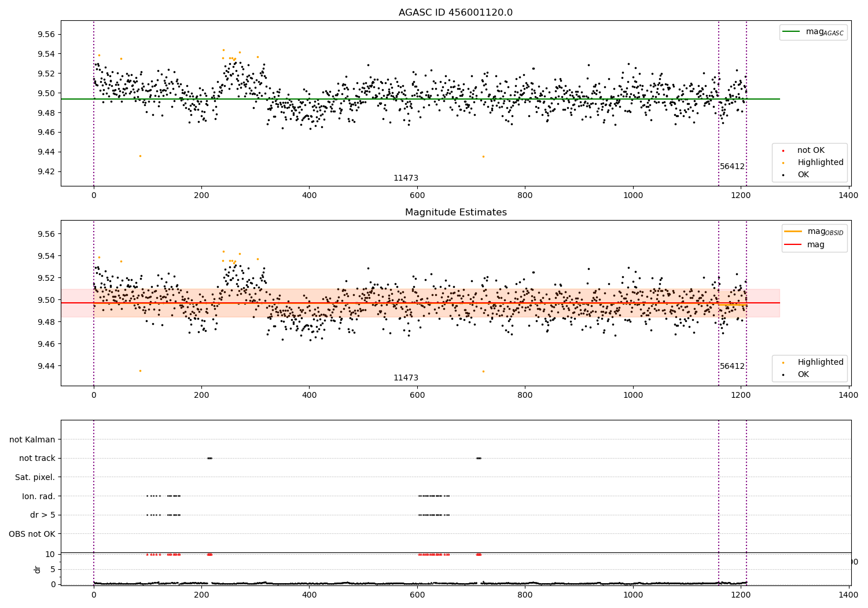Click the '56412' observation label in top plot
The width and height of the screenshot is (868, 608).
click(x=732, y=167)
